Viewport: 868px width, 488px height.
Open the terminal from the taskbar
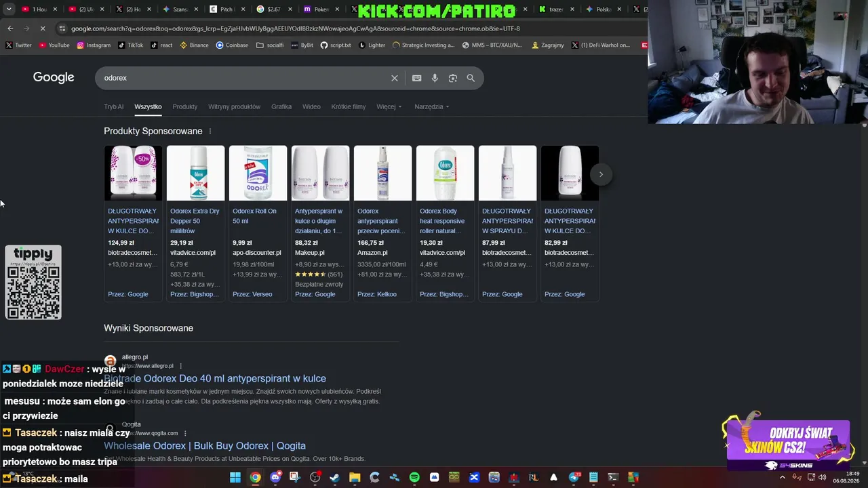pyautogui.click(x=613, y=477)
